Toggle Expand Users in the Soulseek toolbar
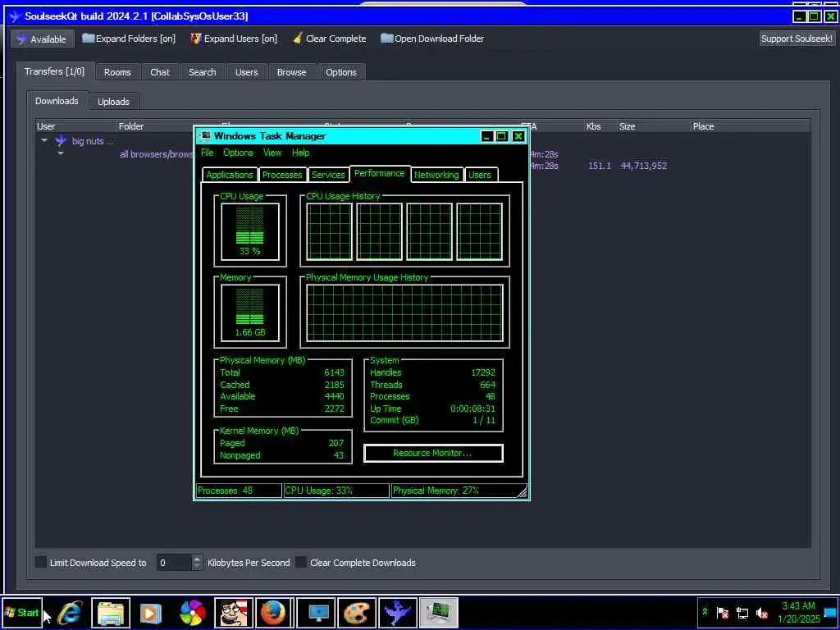Viewport: 840px width, 630px height. (234, 39)
